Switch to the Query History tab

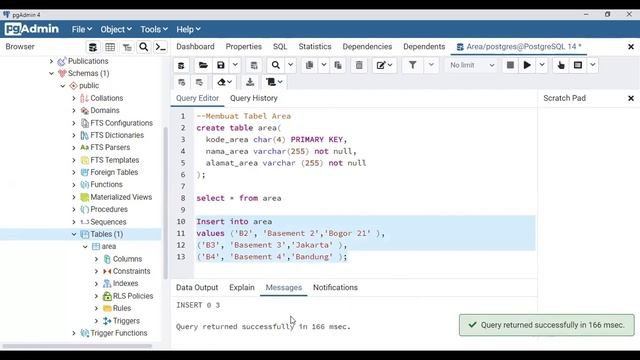click(253, 98)
